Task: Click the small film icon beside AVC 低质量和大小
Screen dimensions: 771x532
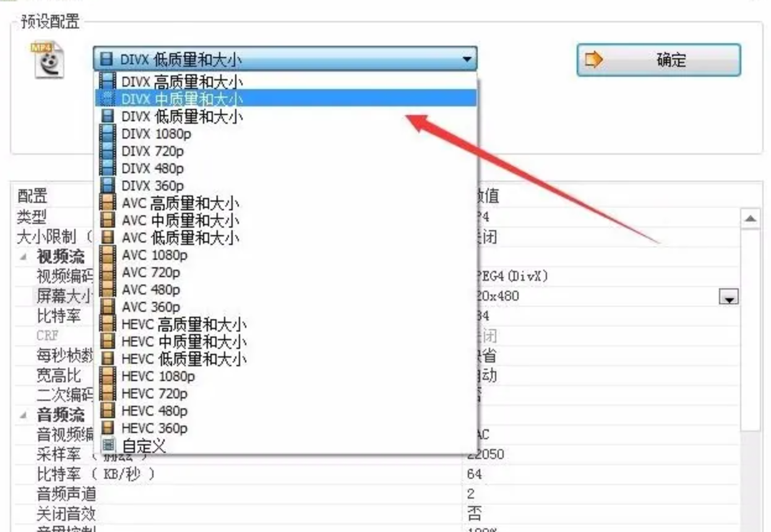Action: pos(108,237)
